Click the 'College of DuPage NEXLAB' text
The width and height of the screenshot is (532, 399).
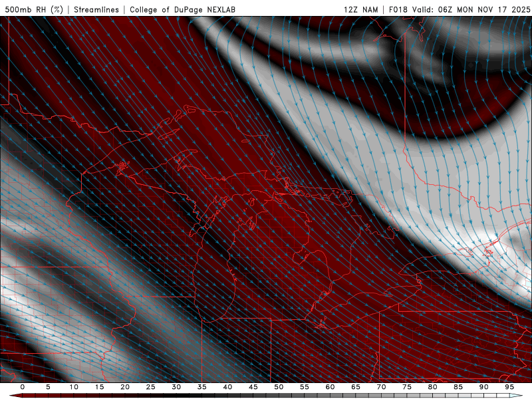[x=182, y=9]
